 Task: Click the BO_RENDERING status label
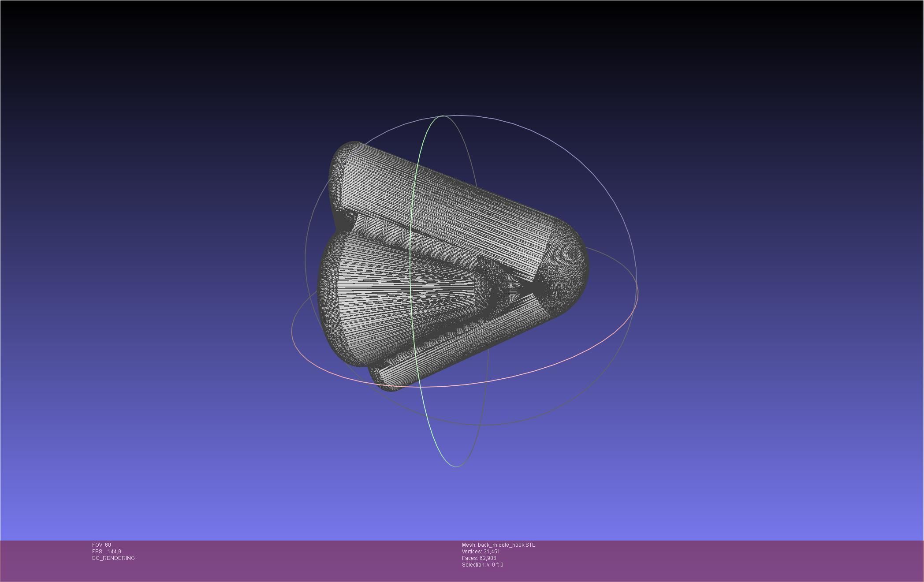pos(113,558)
